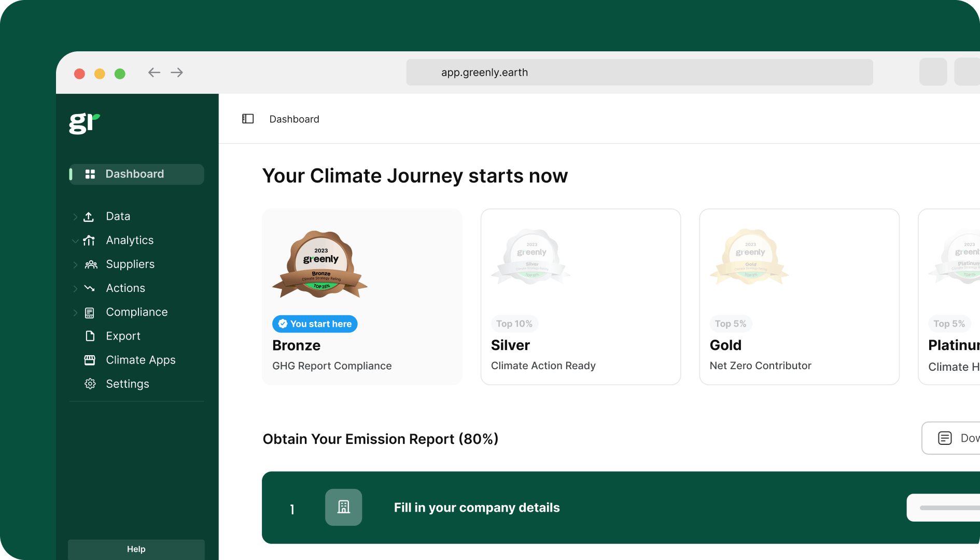The height and width of the screenshot is (560, 980).
Task: Open the Data section
Action: 118,217
